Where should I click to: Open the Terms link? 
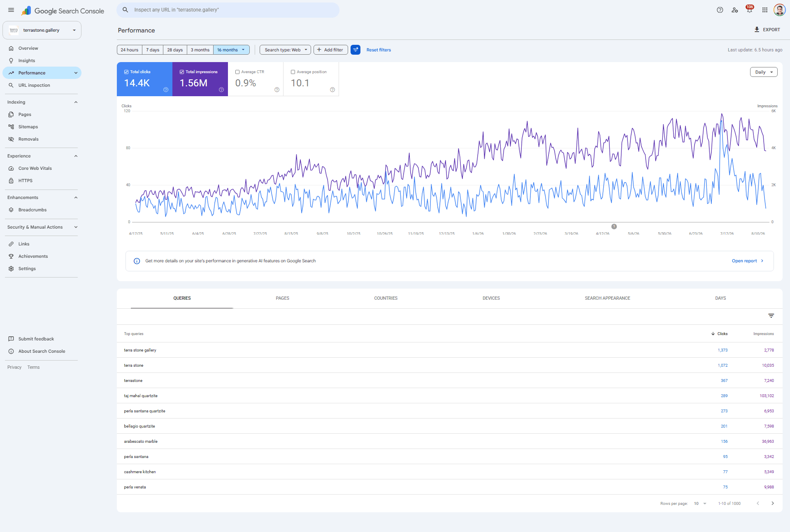(34, 368)
